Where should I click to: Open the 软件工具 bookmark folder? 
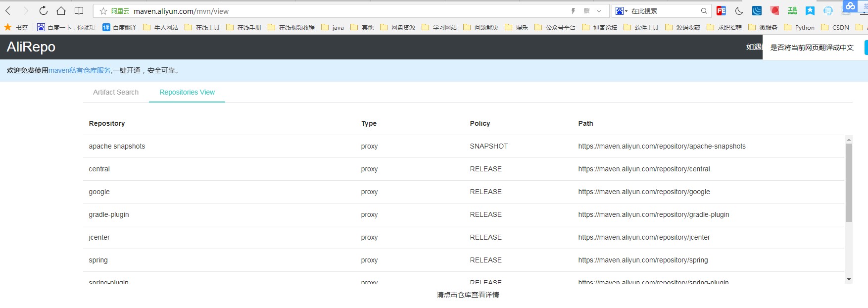[x=641, y=27]
